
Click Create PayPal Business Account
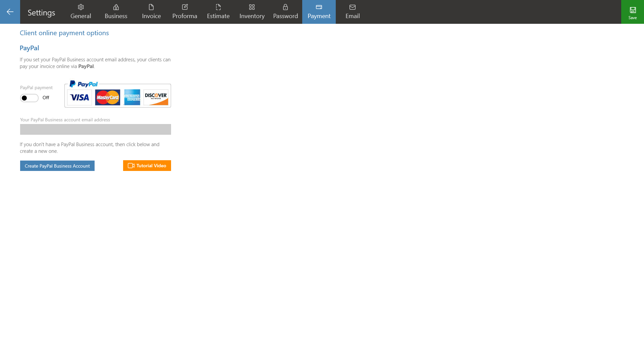[x=57, y=166]
